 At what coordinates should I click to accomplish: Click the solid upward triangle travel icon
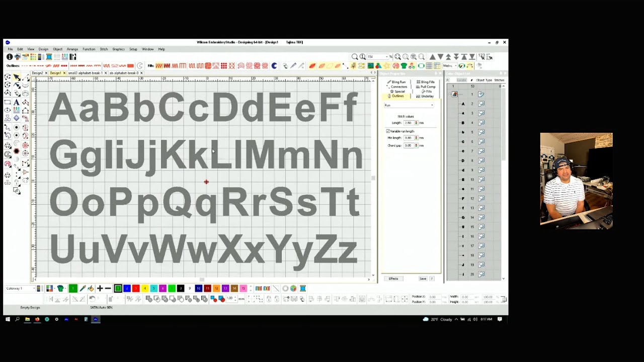pyautogui.click(x=432, y=57)
